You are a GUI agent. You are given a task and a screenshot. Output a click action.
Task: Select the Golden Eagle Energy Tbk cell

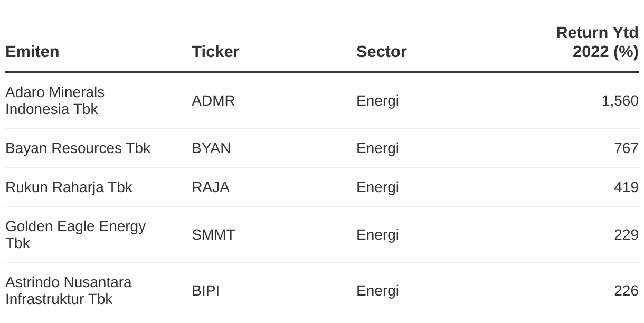click(75, 235)
